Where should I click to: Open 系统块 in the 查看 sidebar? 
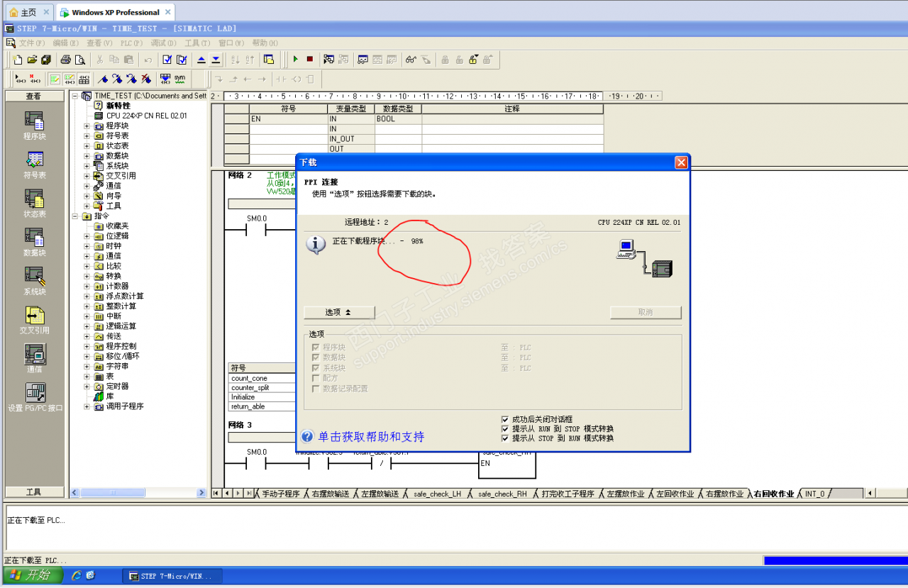point(34,281)
